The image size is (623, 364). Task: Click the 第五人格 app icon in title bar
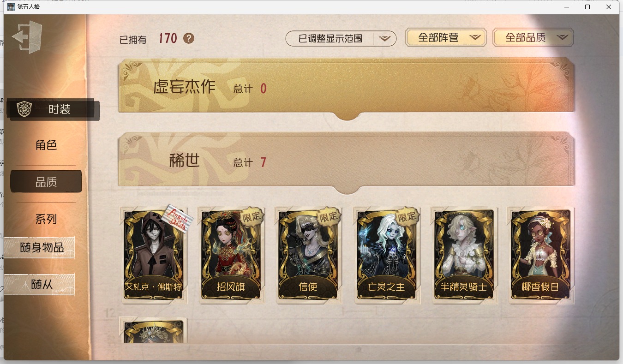(11, 6)
